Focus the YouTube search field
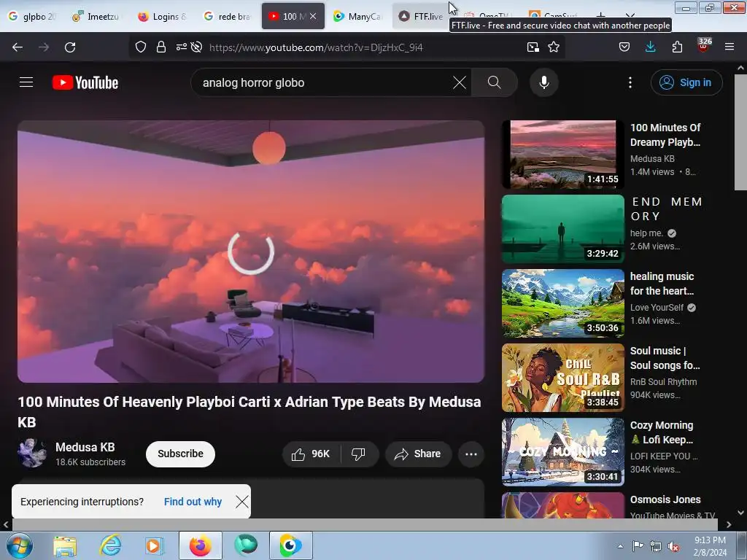The width and height of the screenshot is (747, 560). (326, 82)
